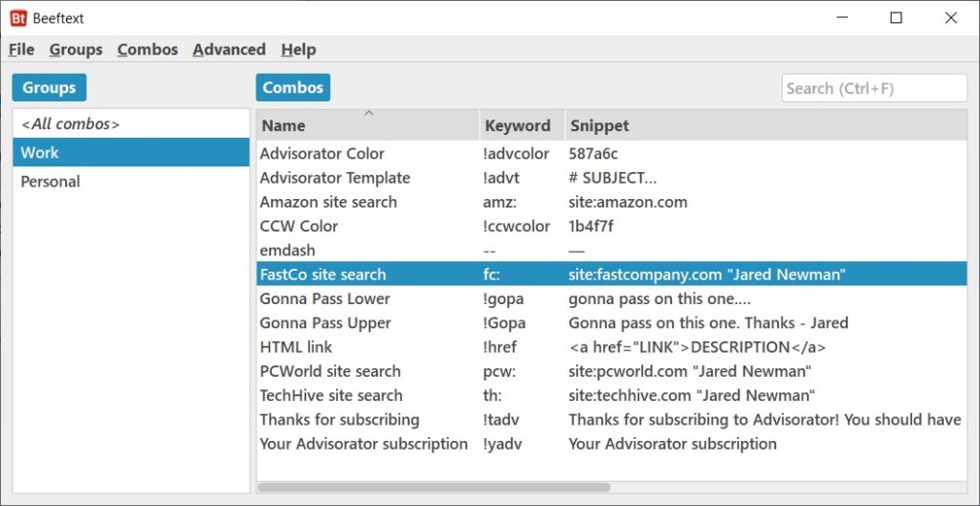
Task: Select the Thanks for subscribing combo
Action: [612, 420]
